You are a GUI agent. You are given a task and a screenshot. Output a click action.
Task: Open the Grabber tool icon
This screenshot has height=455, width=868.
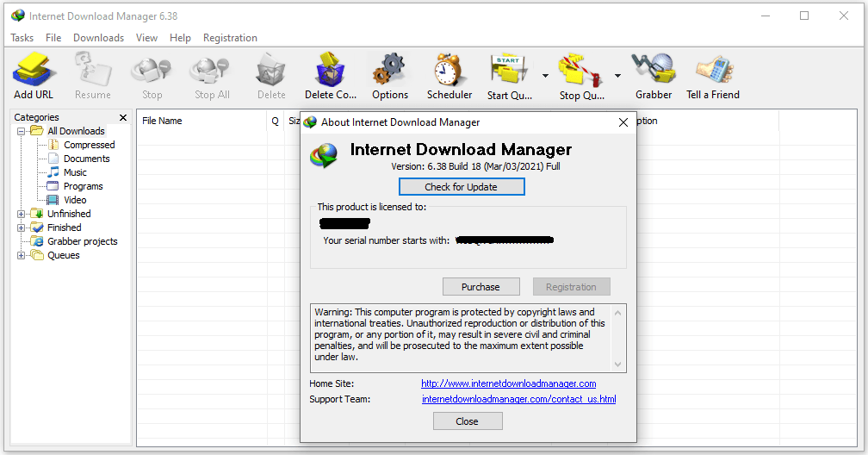point(654,69)
